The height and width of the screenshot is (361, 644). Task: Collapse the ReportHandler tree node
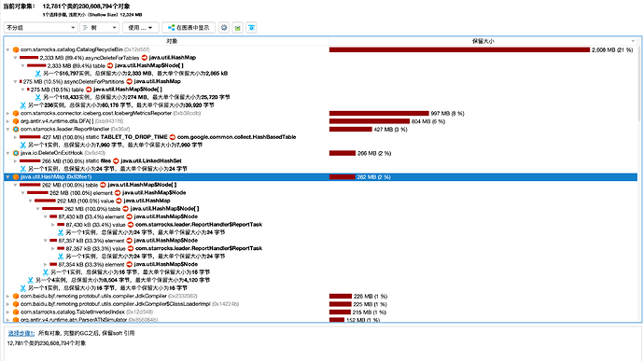coord(7,129)
